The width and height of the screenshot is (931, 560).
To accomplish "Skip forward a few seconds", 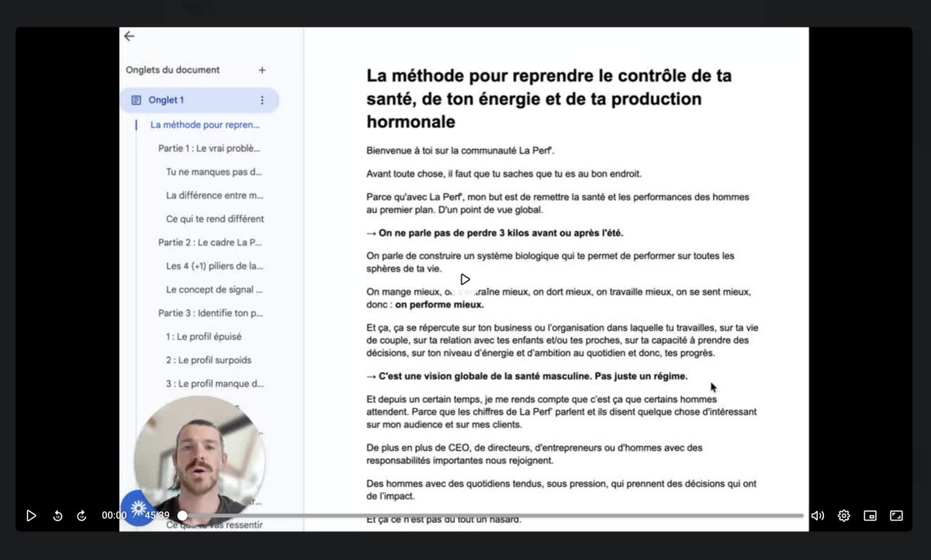I will [81, 516].
